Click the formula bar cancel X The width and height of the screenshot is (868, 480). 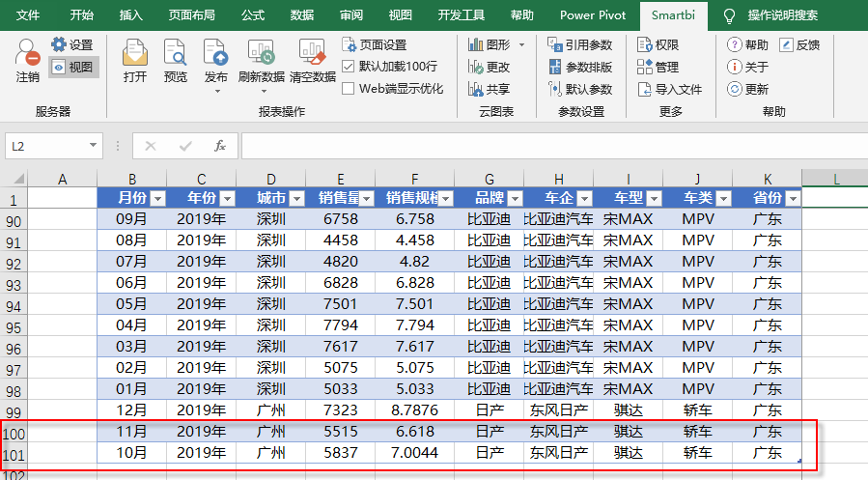click(x=150, y=146)
